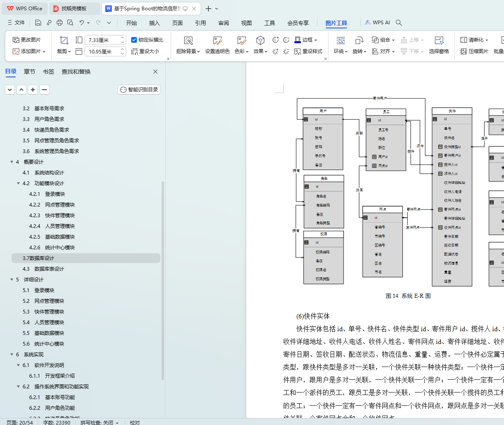Click the new tab plus icon
This screenshot has width=504, height=425.
208,9
